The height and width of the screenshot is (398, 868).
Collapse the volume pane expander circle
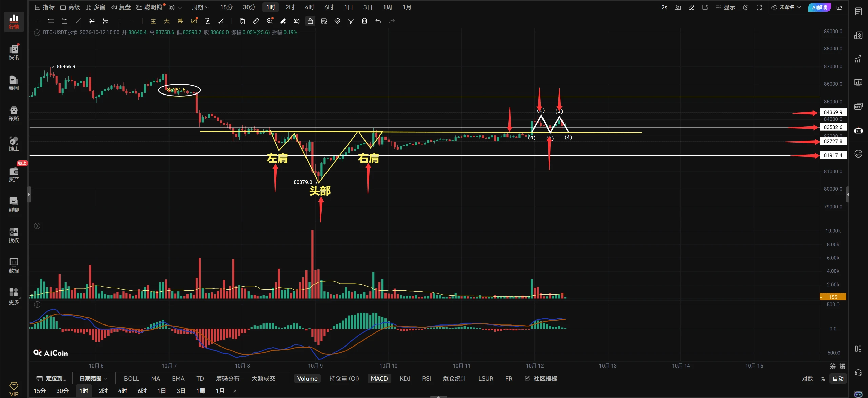37,226
